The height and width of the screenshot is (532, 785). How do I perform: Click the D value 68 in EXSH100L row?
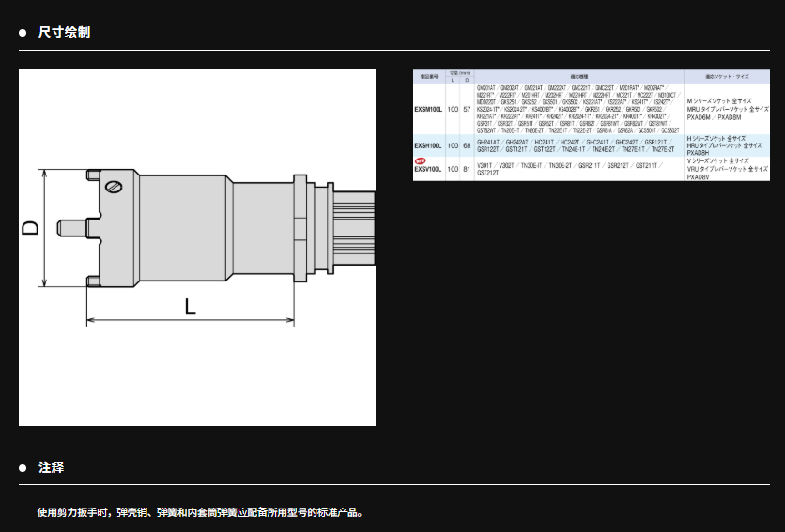point(467,145)
